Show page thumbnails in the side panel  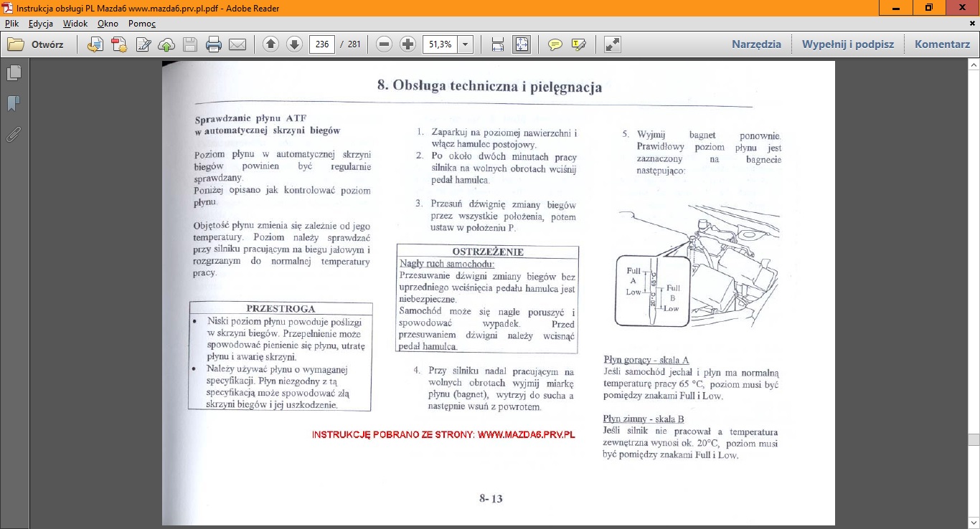(14, 72)
